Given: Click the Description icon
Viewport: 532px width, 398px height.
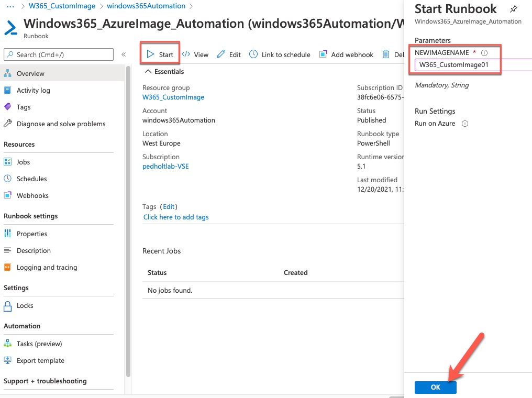Looking at the screenshot, I should tap(7, 250).
